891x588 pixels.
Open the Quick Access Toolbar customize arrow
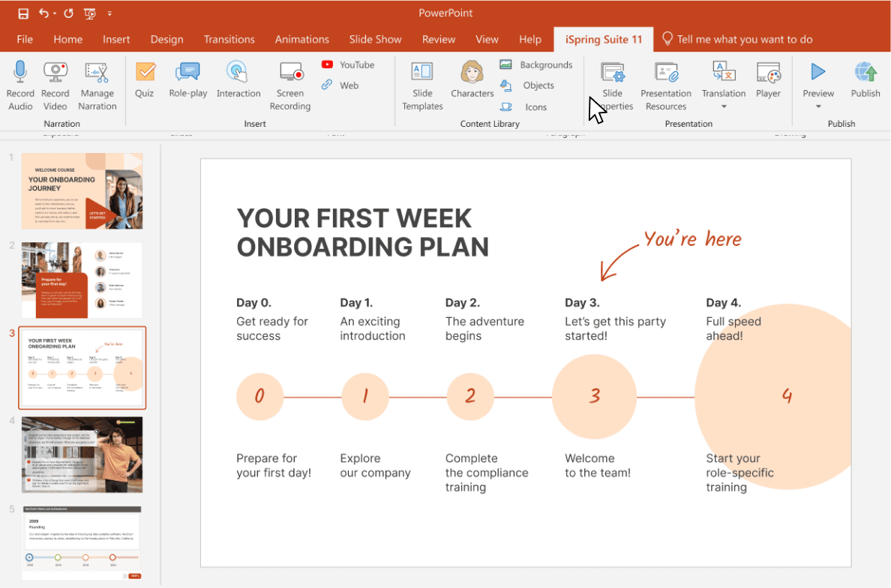pyautogui.click(x=110, y=13)
